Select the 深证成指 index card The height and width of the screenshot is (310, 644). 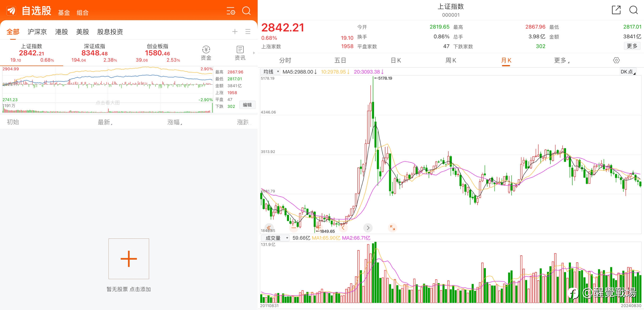tap(95, 53)
